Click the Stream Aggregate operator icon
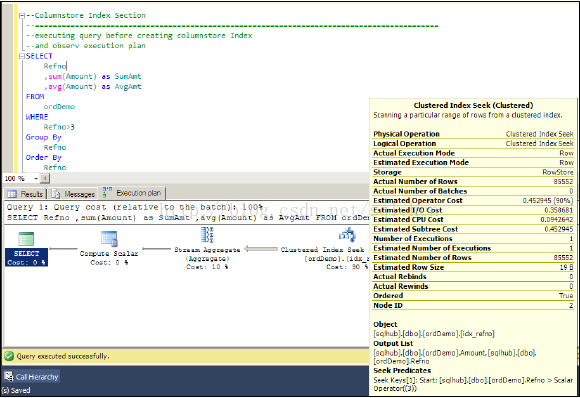The image size is (580, 398). [207, 235]
